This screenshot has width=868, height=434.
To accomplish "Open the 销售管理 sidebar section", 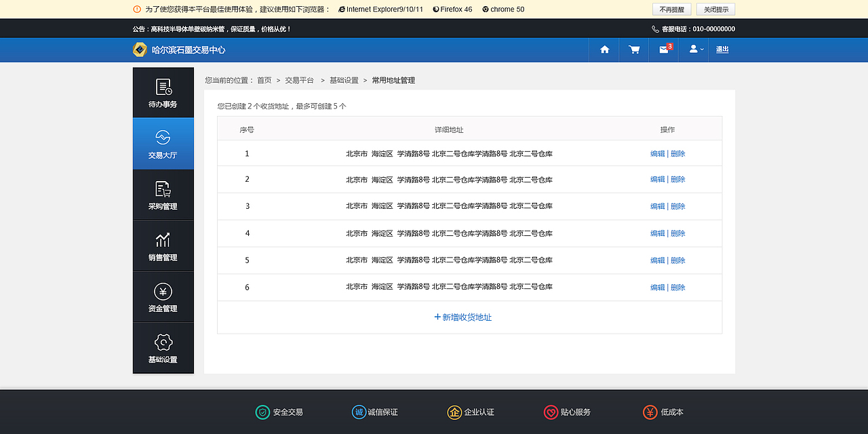I will [x=163, y=245].
